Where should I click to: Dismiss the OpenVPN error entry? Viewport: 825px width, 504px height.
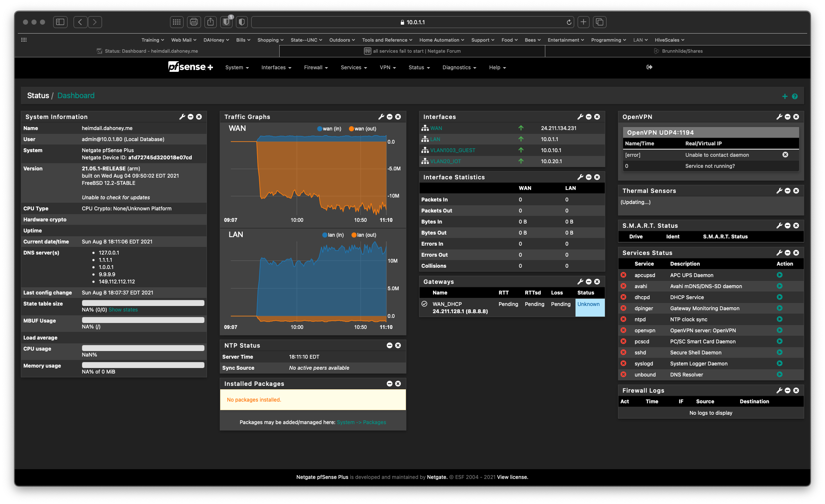pos(785,155)
